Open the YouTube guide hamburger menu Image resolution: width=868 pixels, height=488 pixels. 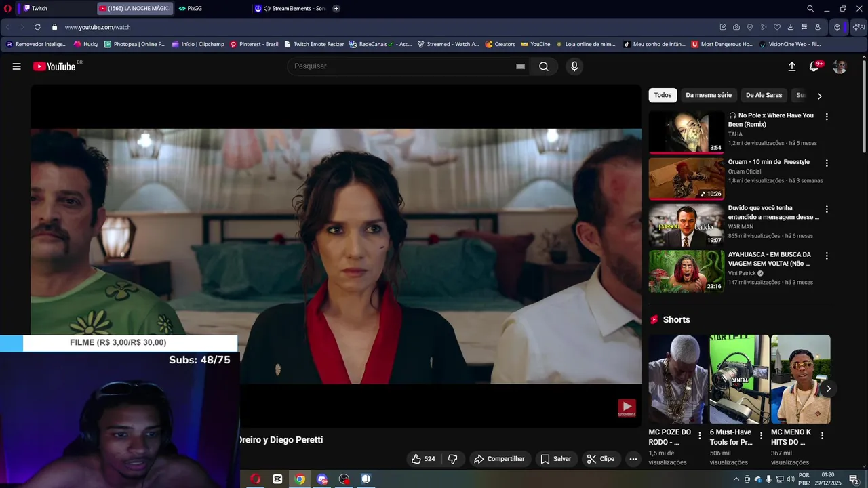[x=16, y=66]
